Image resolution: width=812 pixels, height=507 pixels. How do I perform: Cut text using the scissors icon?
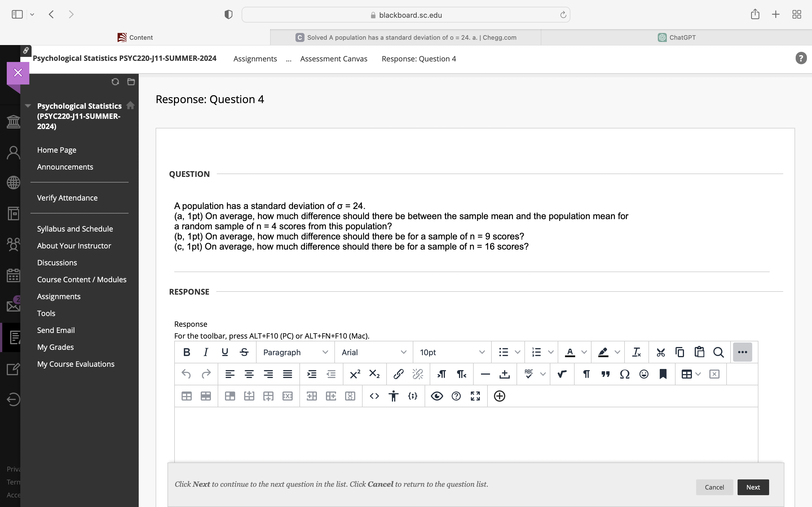tap(661, 352)
